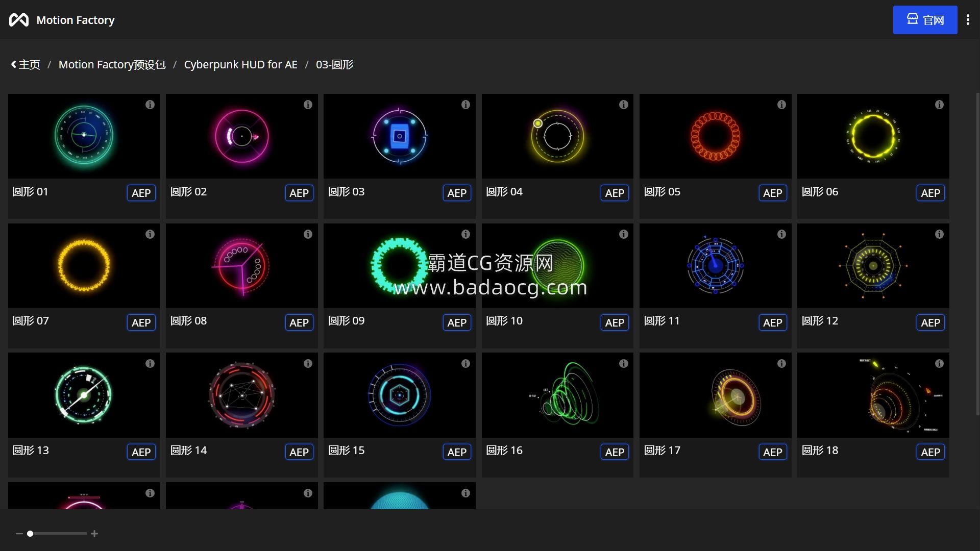
Task: Click AEP button for 圆形 06
Action: coord(930,193)
